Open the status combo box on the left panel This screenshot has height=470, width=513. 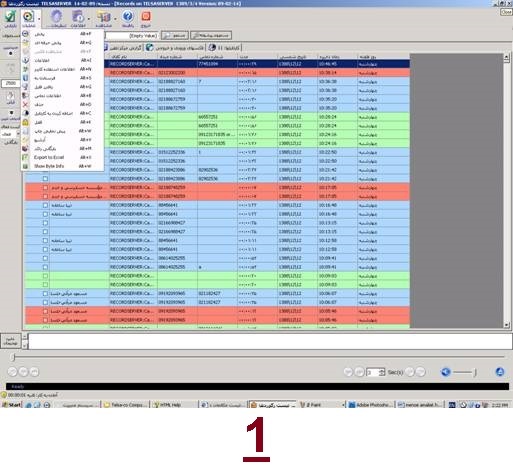click(x=10, y=134)
